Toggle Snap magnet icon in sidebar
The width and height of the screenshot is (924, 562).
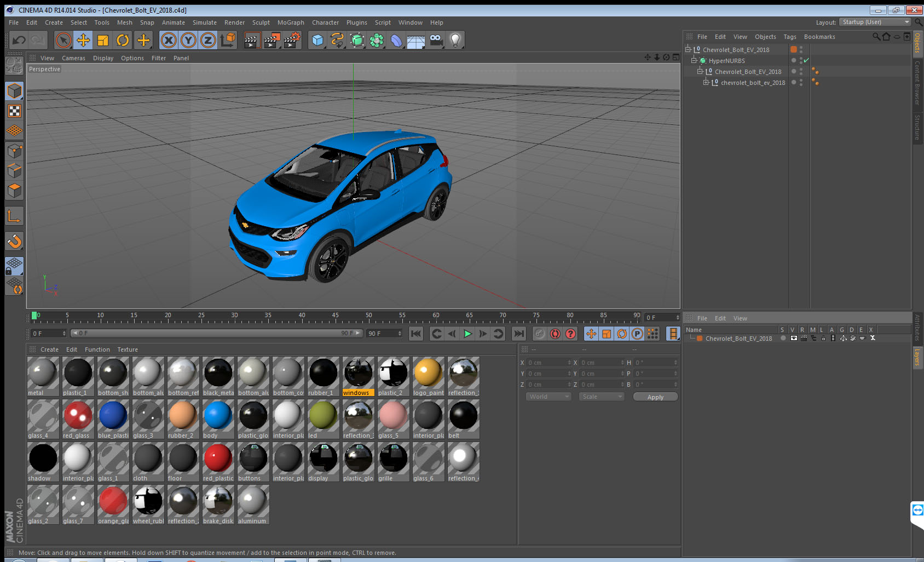pos(14,241)
